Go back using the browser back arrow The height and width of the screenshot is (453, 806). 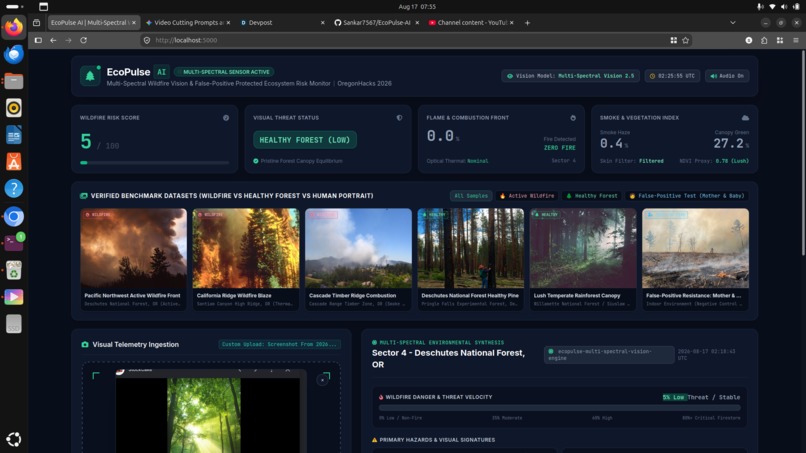[53, 40]
